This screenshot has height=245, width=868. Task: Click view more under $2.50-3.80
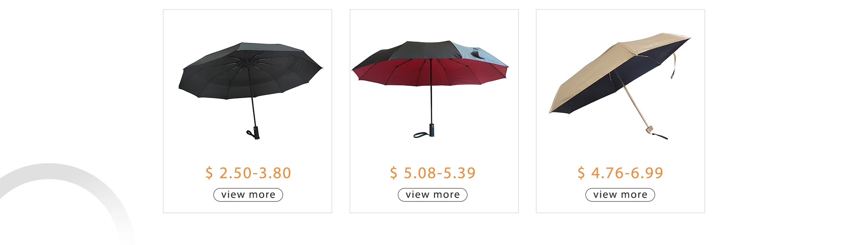pyautogui.click(x=248, y=195)
